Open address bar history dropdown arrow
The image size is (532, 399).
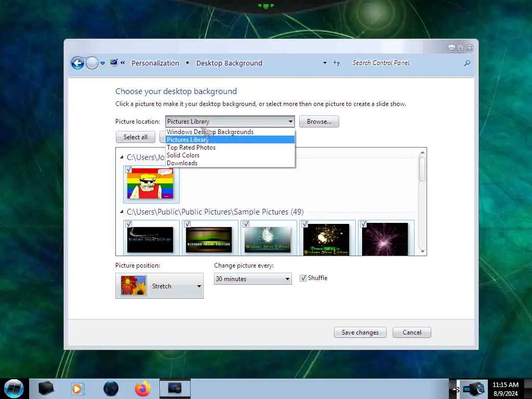[x=325, y=63]
